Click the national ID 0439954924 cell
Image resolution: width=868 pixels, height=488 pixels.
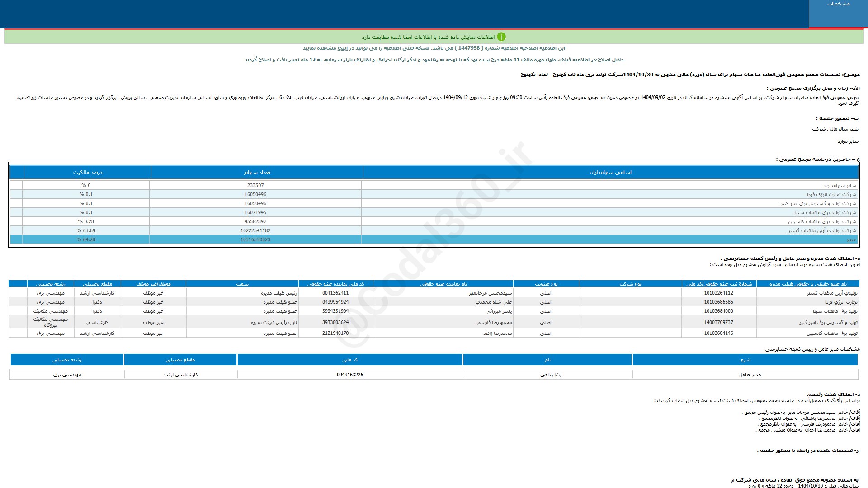click(x=335, y=302)
